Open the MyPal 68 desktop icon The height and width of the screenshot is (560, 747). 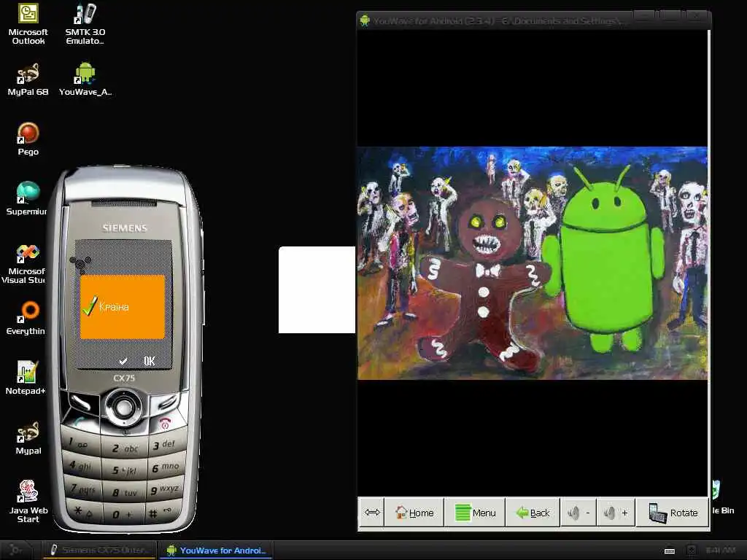(28, 79)
